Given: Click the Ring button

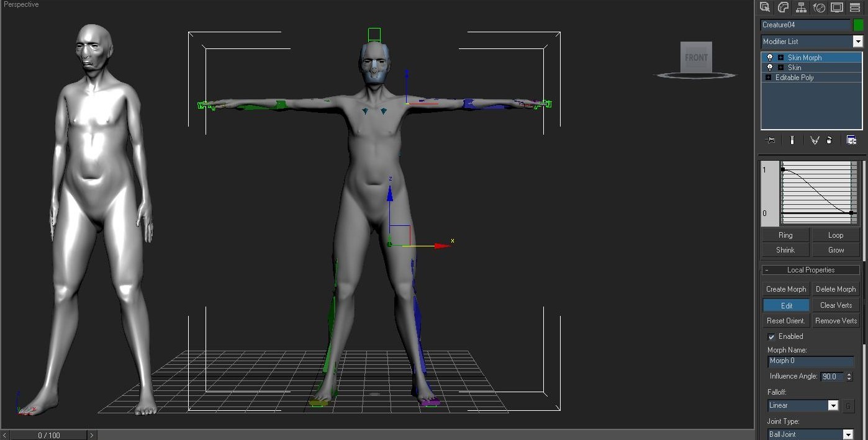Looking at the screenshot, I should click(x=785, y=235).
